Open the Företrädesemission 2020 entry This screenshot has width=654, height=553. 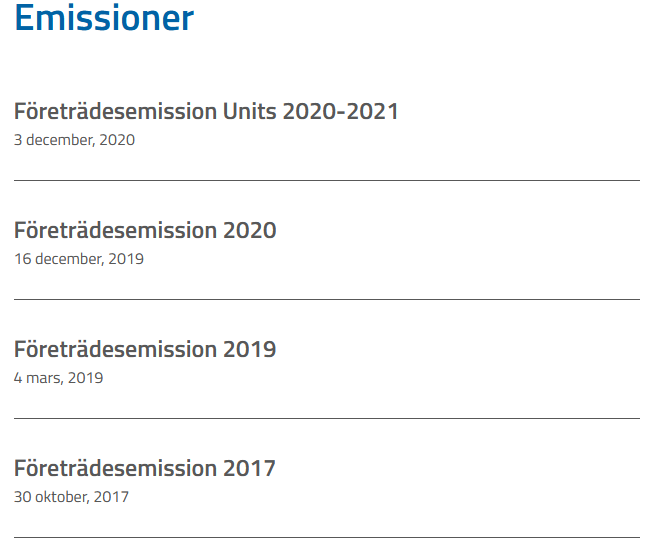click(x=145, y=230)
